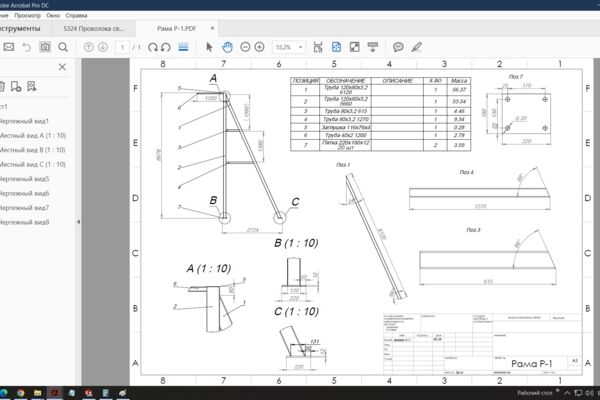
Task: Click the A (1 : 10) view label
Action: (x=209, y=269)
